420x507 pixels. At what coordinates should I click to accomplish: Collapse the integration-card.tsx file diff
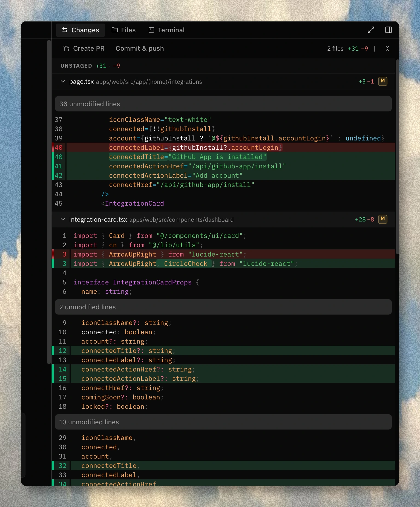coord(63,220)
